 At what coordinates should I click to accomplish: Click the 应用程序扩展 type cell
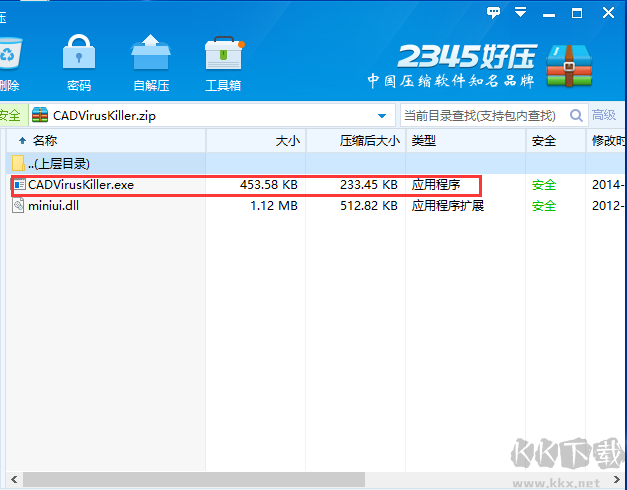coord(448,206)
